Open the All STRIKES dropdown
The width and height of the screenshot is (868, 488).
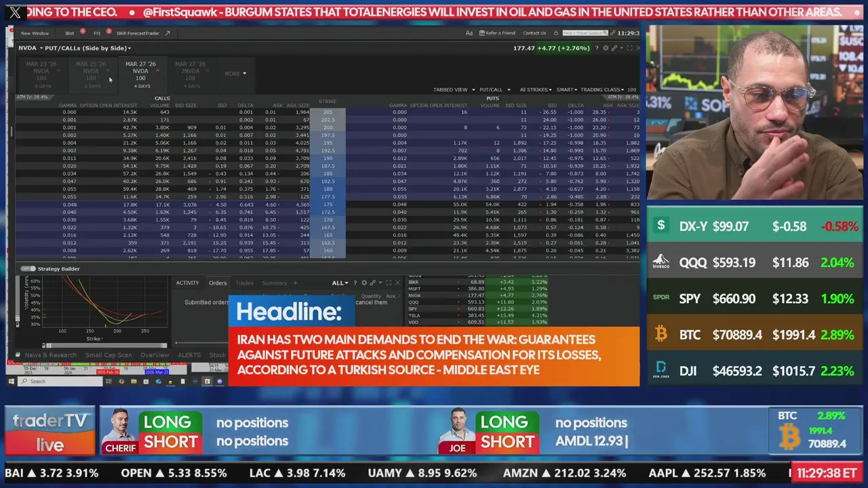click(x=536, y=89)
